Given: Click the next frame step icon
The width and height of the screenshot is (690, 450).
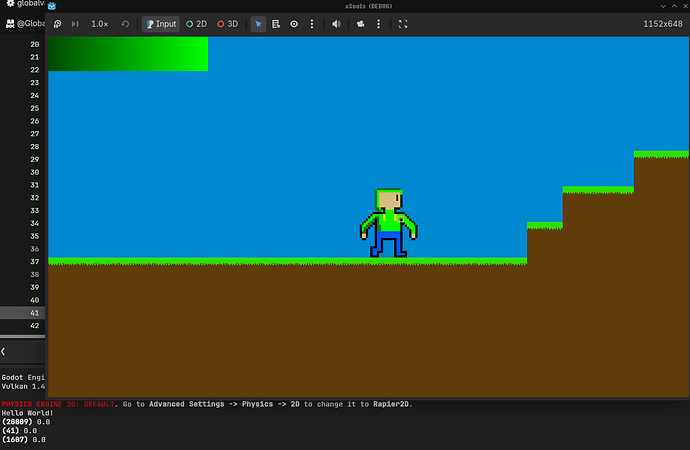Looking at the screenshot, I should [75, 24].
